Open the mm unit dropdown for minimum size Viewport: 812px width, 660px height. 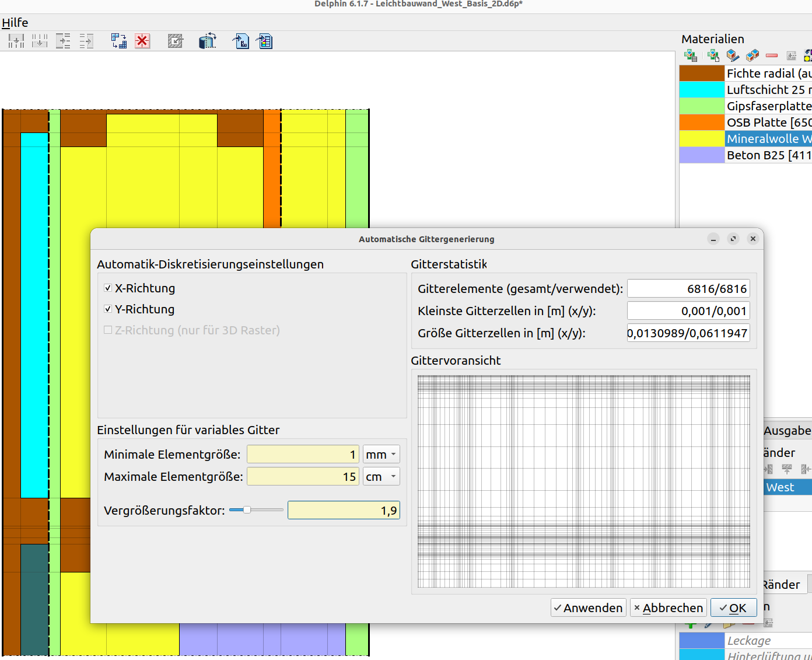point(381,454)
